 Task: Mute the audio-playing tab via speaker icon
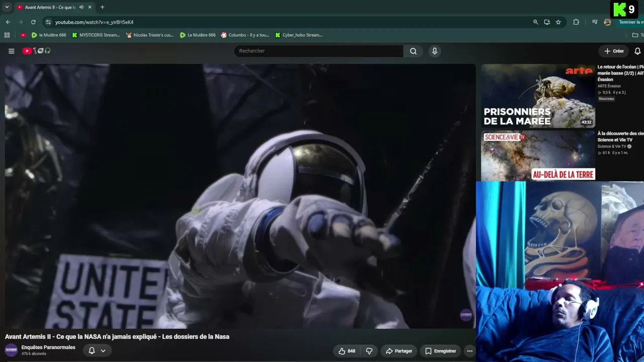point(82,7)
